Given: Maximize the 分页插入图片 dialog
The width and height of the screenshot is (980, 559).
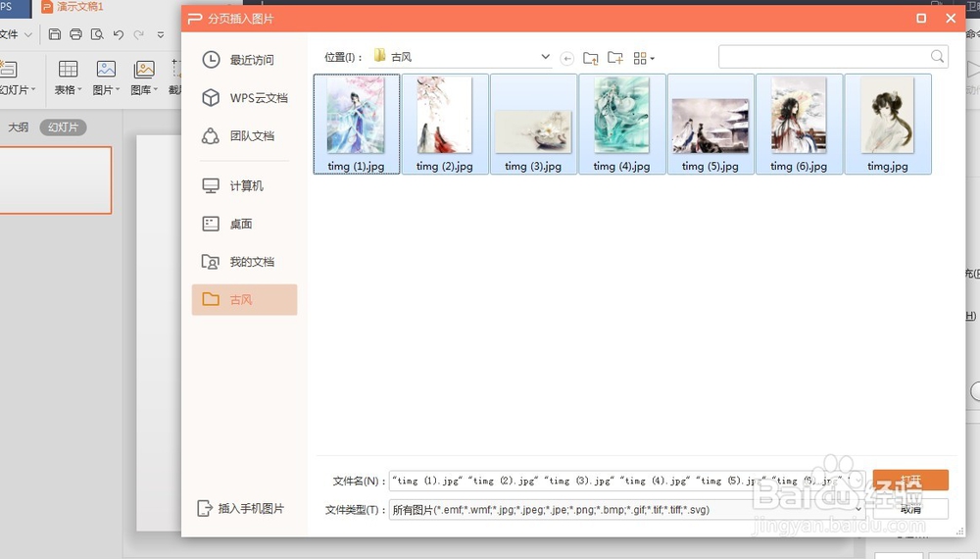Looking at the screenshot, I should pos(921,18).
